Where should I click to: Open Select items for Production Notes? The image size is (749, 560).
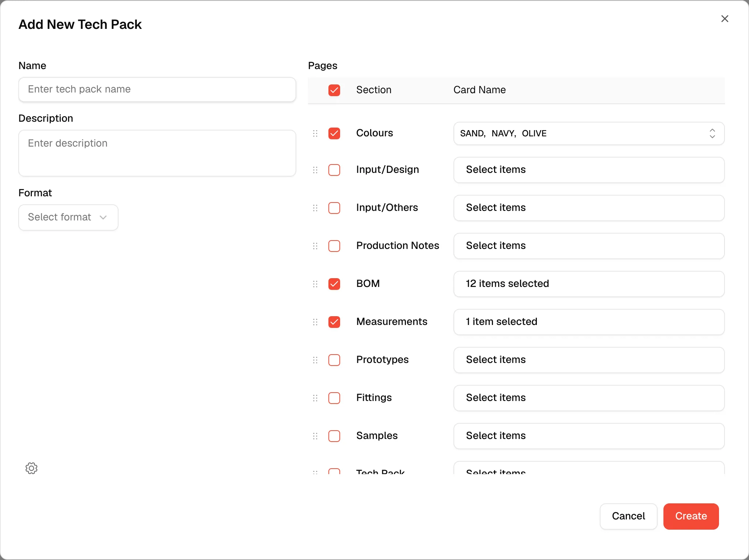(589, 246)
